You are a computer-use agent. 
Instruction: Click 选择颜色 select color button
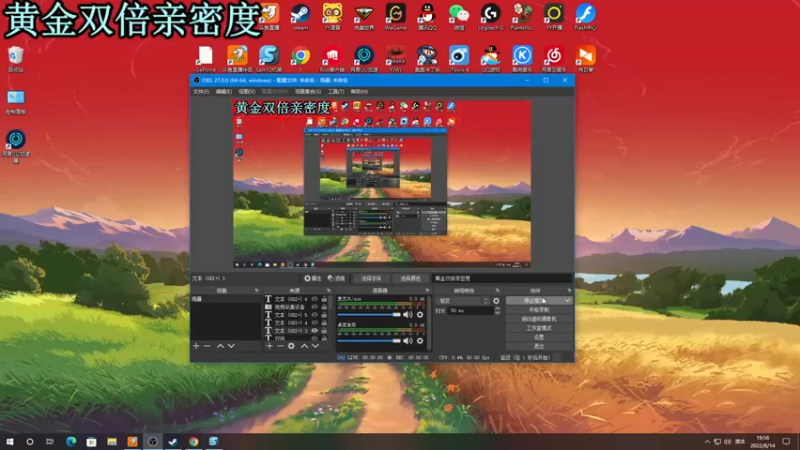(x=410, y=279)
